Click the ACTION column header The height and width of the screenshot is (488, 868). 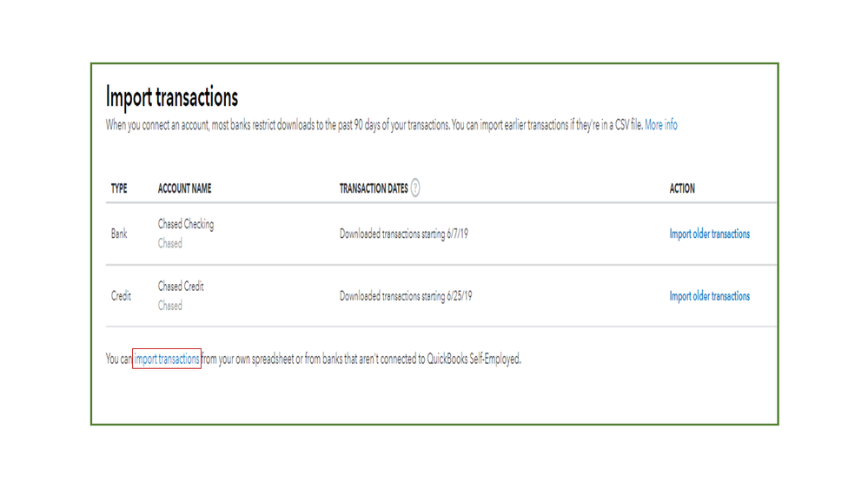point(682,188)
